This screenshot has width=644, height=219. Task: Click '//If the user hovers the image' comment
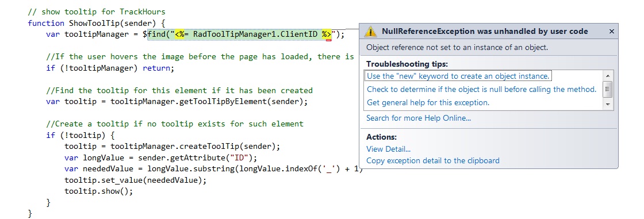click(x=200, y=56)
